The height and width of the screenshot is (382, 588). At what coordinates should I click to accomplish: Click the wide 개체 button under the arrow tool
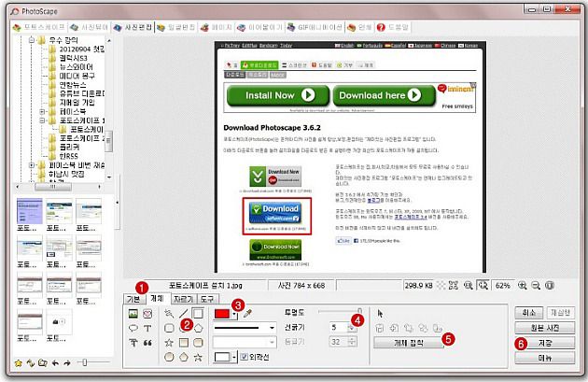coord(409,343)
